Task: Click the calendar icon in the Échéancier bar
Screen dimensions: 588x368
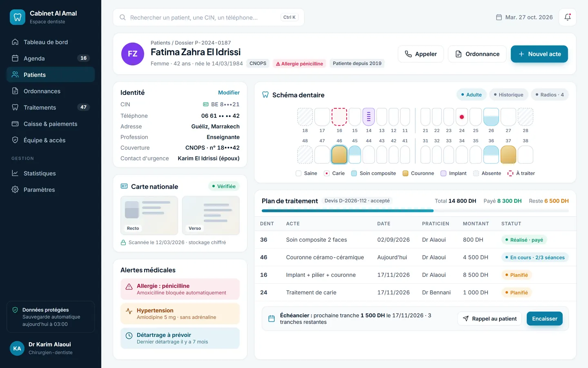Action: (272, 319)
